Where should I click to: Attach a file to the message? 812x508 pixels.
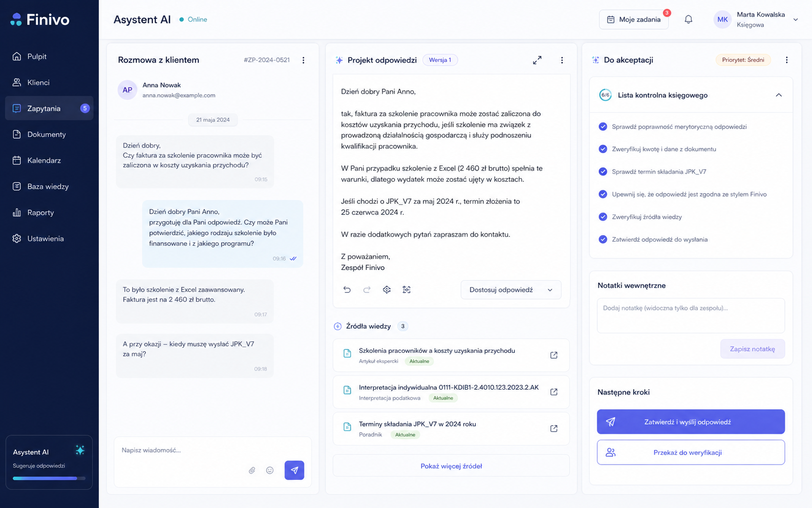pos(252,470)
